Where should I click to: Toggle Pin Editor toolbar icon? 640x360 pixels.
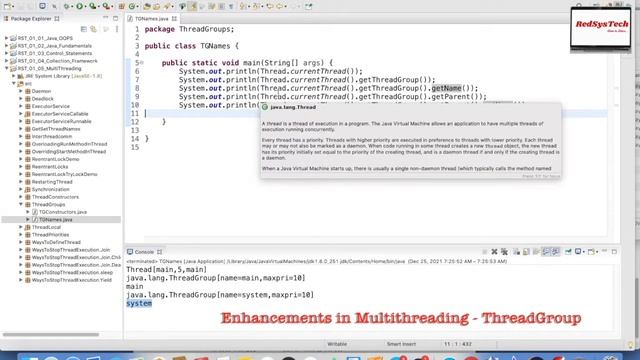[309, 6]
